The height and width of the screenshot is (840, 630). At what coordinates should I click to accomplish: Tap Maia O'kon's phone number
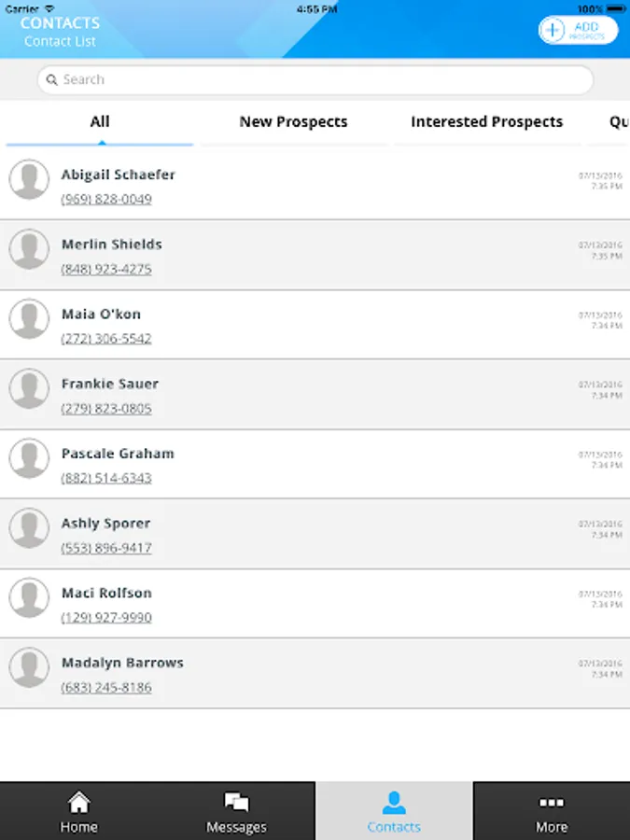pos(106,339)
